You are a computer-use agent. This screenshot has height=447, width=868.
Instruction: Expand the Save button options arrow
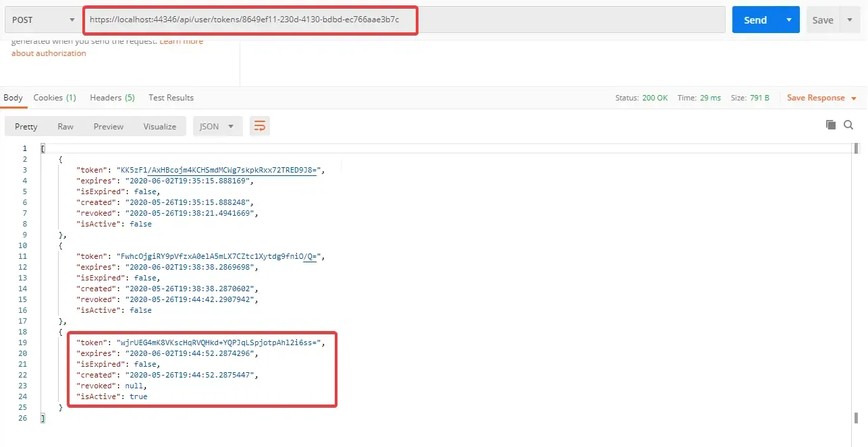click(850, 20)
